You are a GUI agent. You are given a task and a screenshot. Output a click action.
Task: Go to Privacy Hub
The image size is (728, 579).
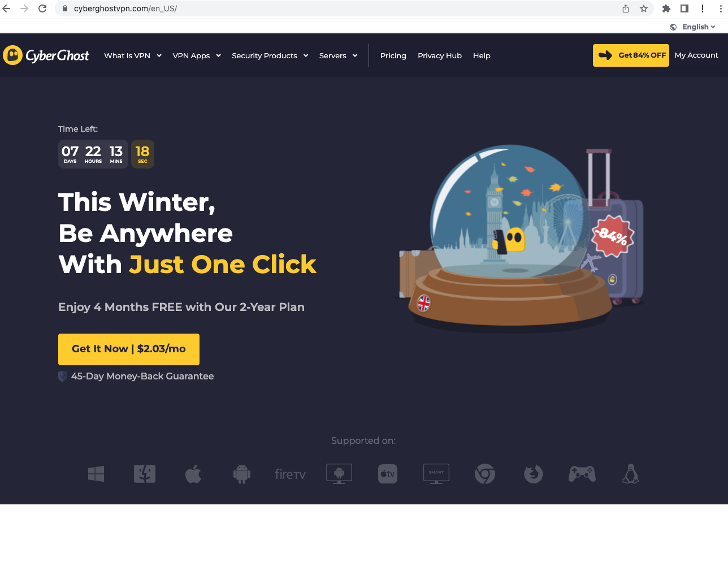point(440,55)
